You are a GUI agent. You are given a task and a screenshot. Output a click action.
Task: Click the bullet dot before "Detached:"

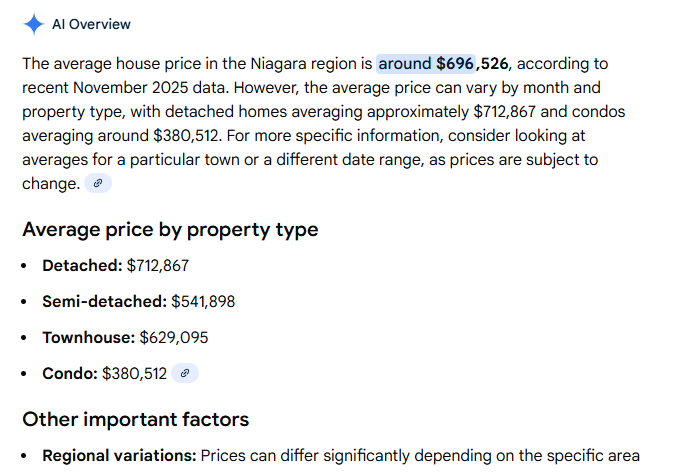[24, 266]
